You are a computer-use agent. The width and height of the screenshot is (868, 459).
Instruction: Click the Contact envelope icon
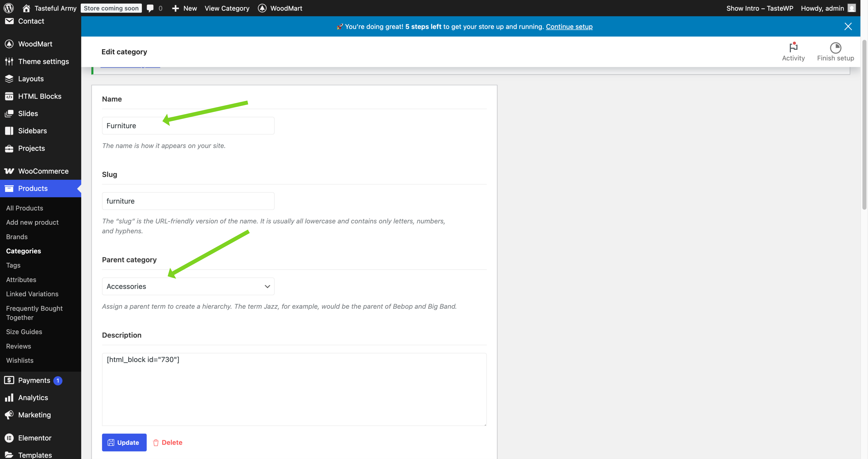pos(9,21)
